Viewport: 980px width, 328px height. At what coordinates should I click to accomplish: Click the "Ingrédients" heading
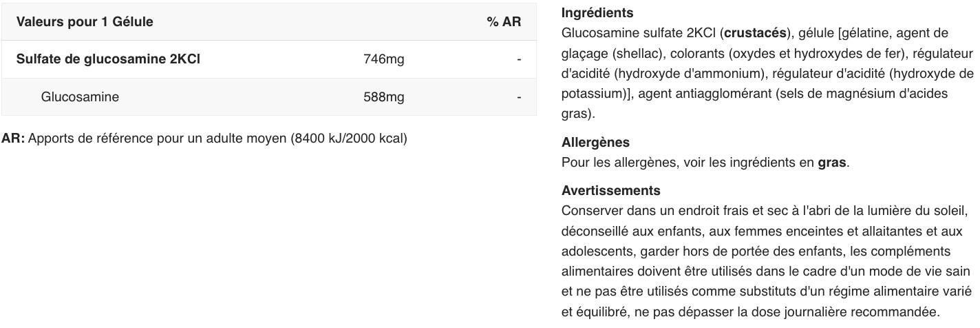pyautogui.click(x=597, y=12)
